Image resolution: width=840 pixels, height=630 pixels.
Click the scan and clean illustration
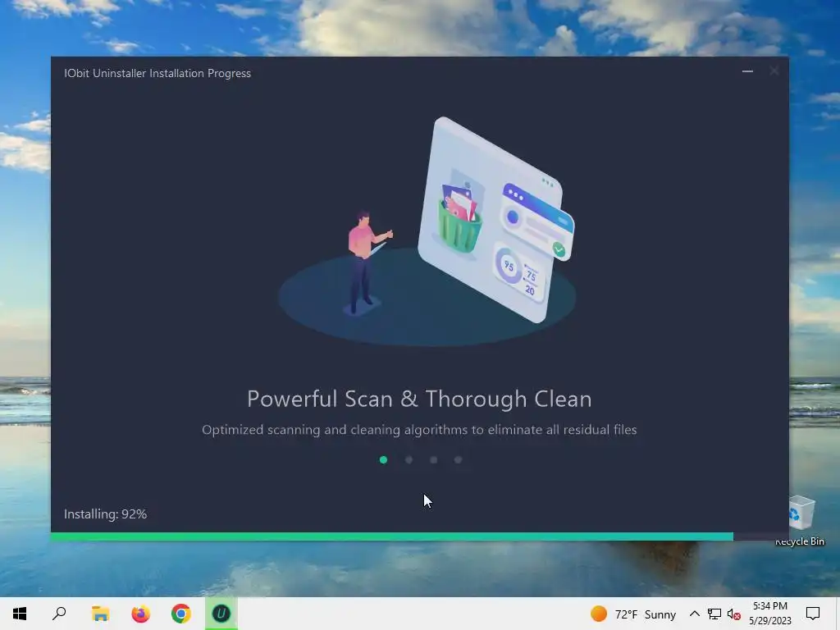click(x=427, y=231)
